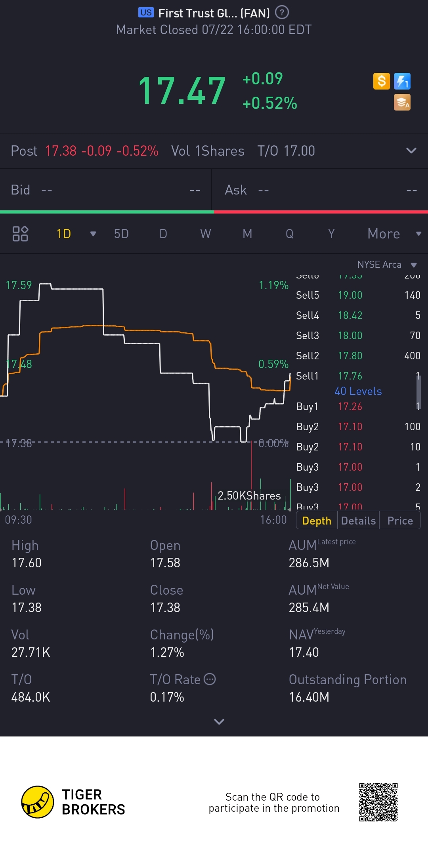
Task: Tap the Low 17.38 value
Action: click(27, 608)
